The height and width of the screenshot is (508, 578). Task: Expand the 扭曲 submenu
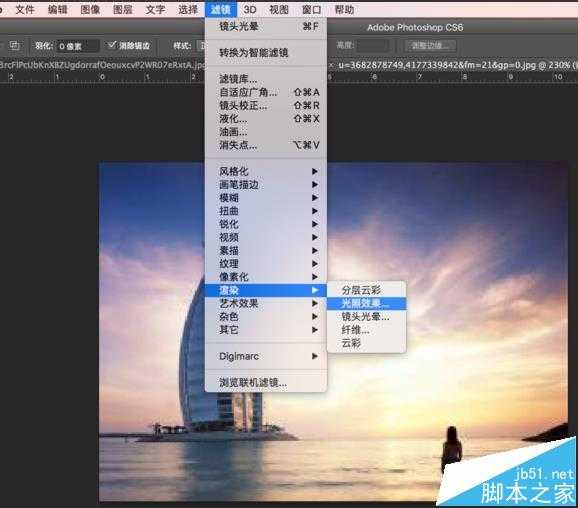[266, 211]
